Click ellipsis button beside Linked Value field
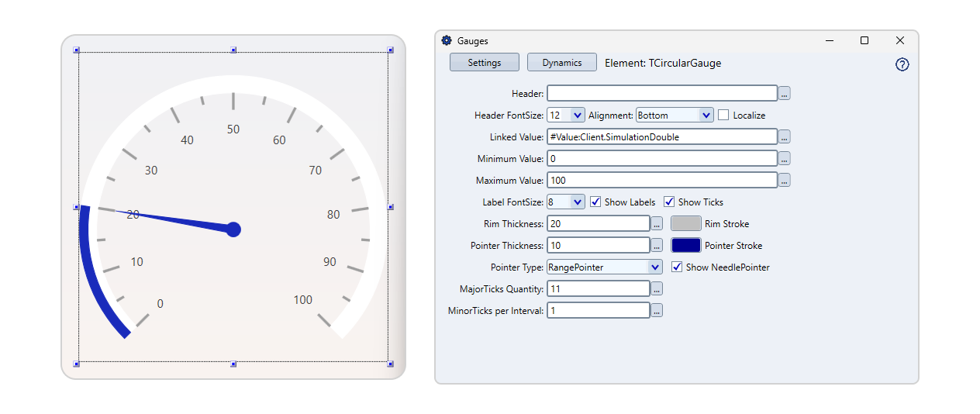This screenshot has height=414, width=980. pos(785,137)
